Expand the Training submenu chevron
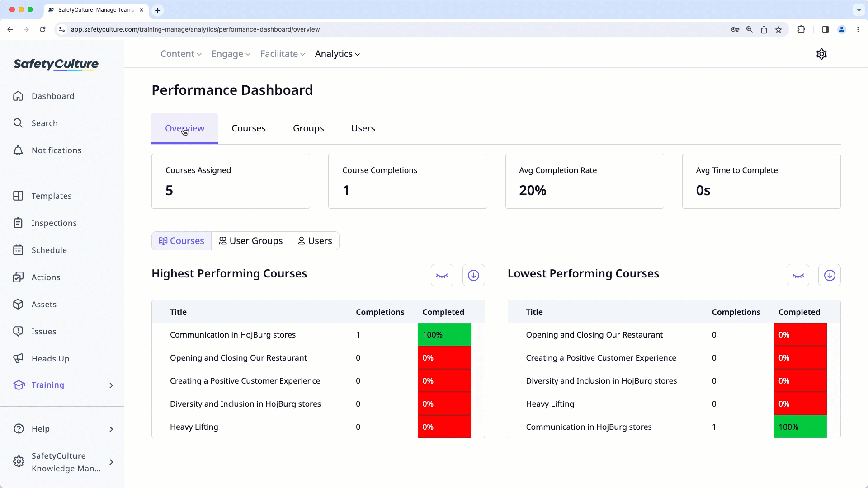The image size is (868, 488). (111, 385)
